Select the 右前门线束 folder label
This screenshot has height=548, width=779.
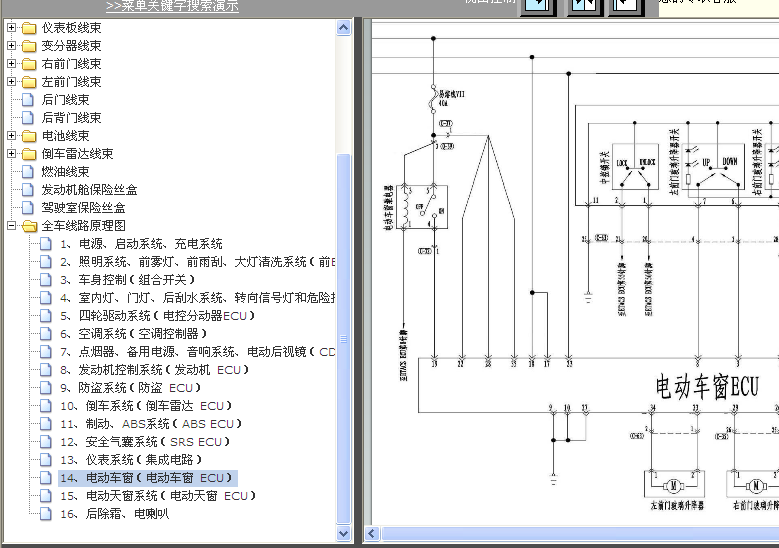point(72,64)
